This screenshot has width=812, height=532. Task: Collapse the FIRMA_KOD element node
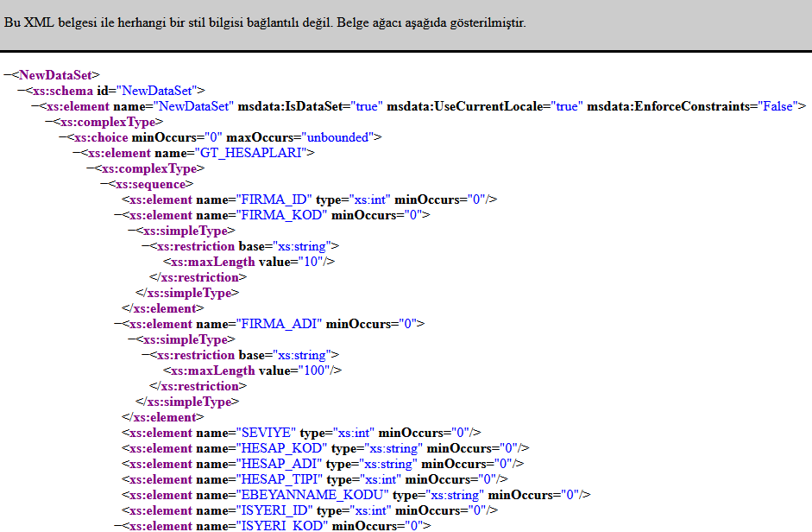click(x=118, y=215)
